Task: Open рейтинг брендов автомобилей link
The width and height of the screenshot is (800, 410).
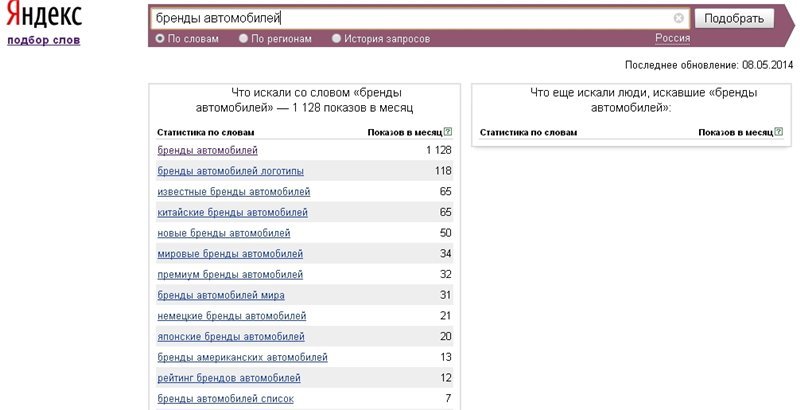Action: [x=229, y=378]
